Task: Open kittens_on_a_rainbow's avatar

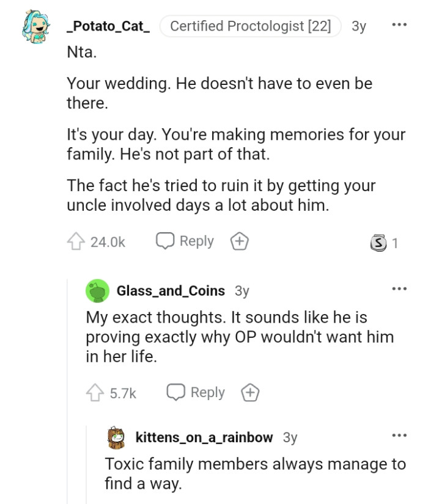Action: pyautogui.click(x=114, y=437)
